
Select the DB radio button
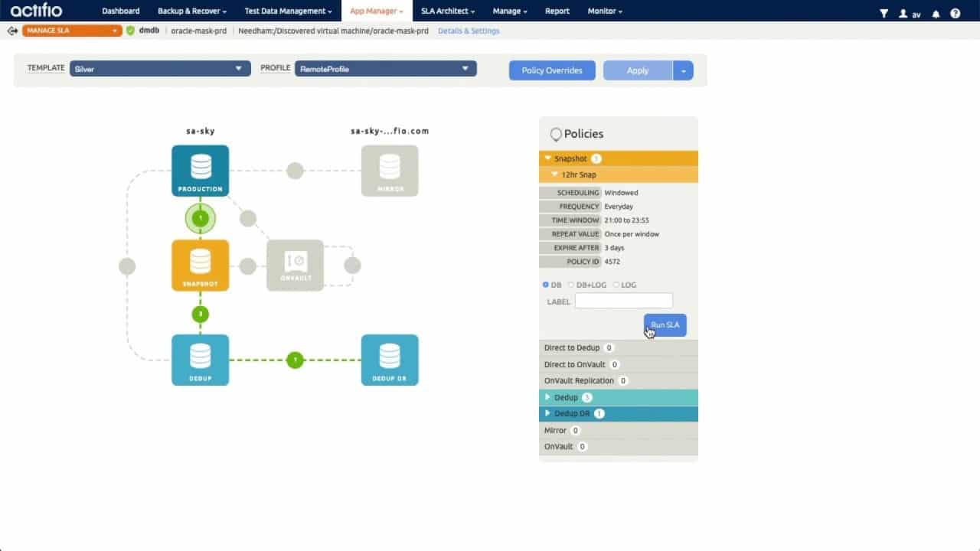pos(546,285)
